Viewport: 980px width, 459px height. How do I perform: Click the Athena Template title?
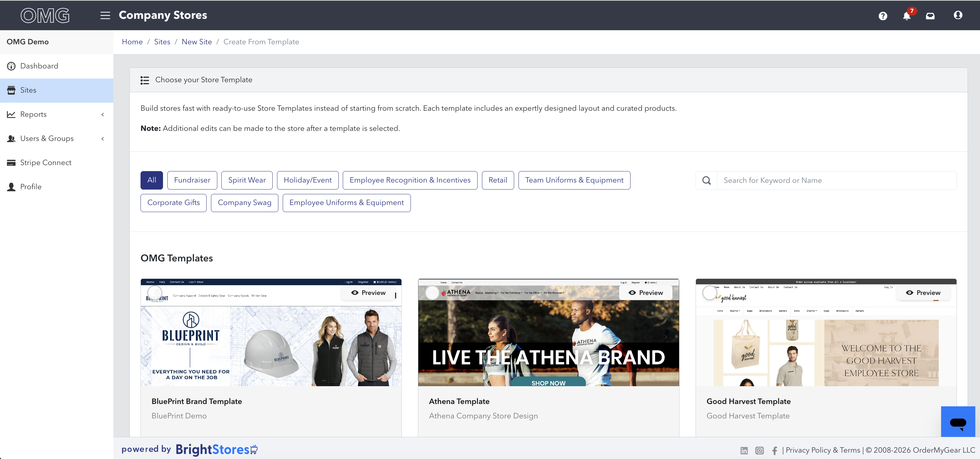pos(459,402)
